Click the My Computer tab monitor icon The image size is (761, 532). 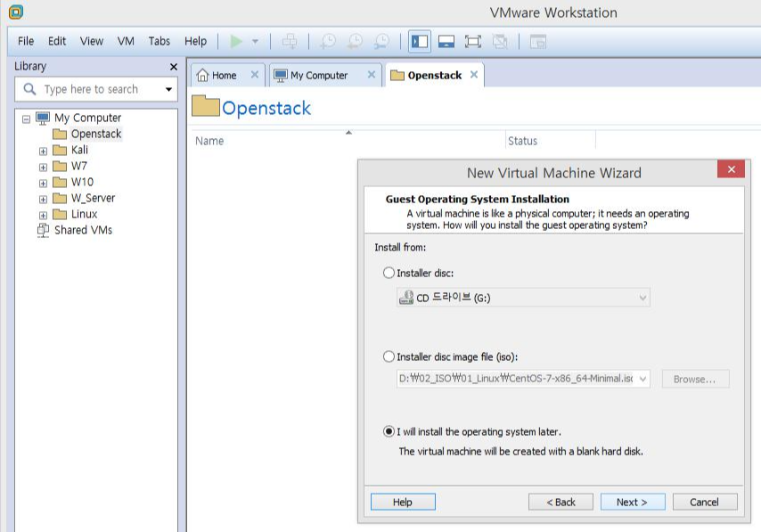pos(281,76)
